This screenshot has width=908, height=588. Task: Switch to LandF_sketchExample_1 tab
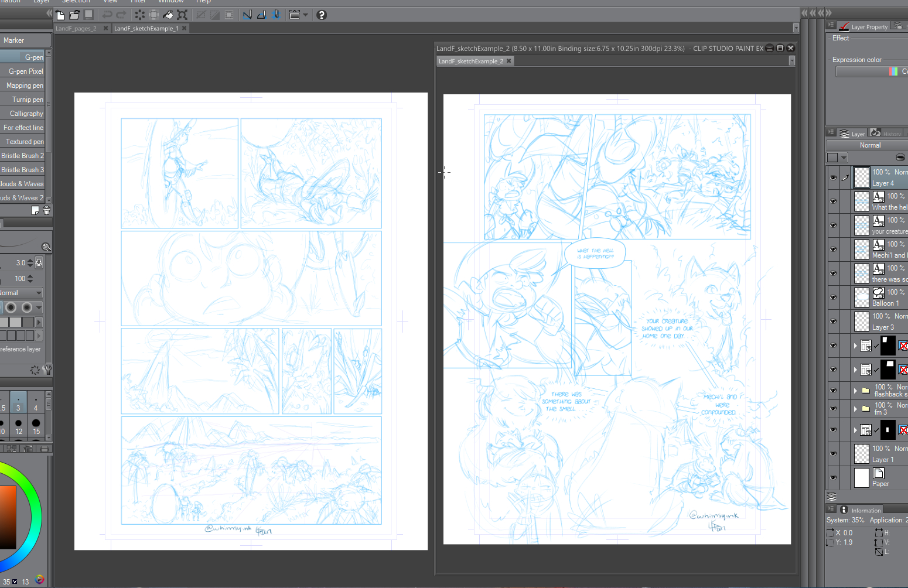pyautogui.click(x=146, y=28)
